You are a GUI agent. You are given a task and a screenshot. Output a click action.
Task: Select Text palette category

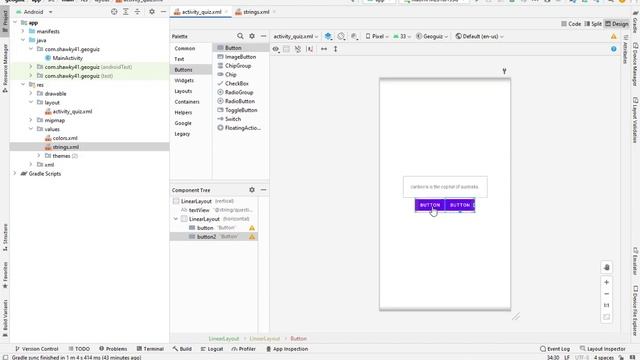tap(180, 59)
